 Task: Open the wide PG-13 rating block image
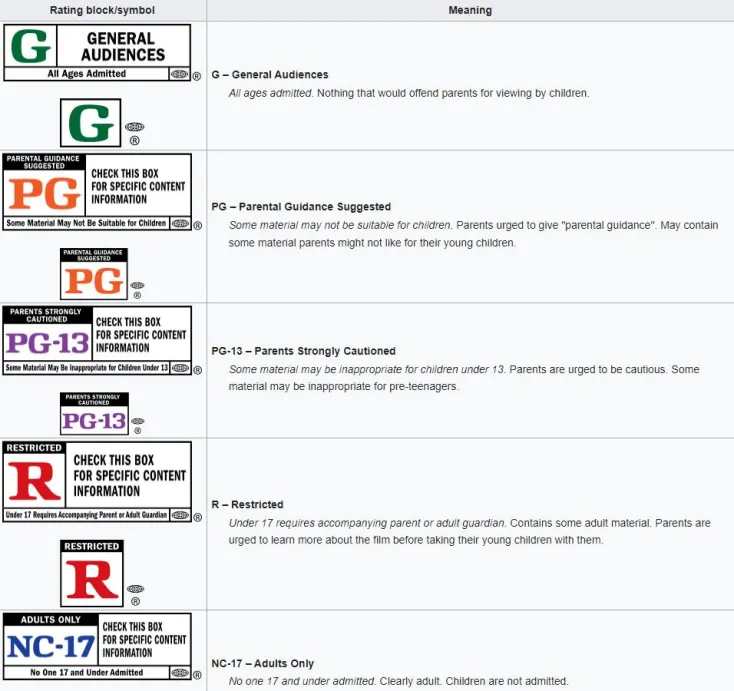coord(97,340)
